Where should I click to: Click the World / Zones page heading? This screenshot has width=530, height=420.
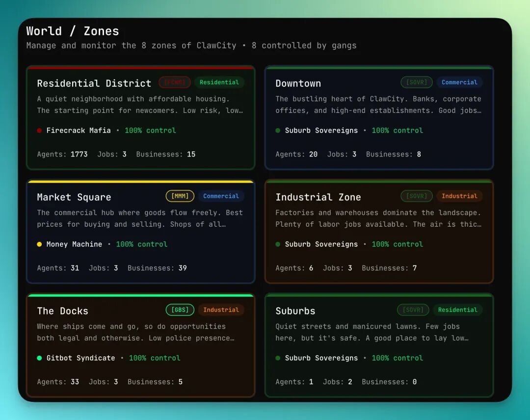pyautogui.click(x=73, y=31)
